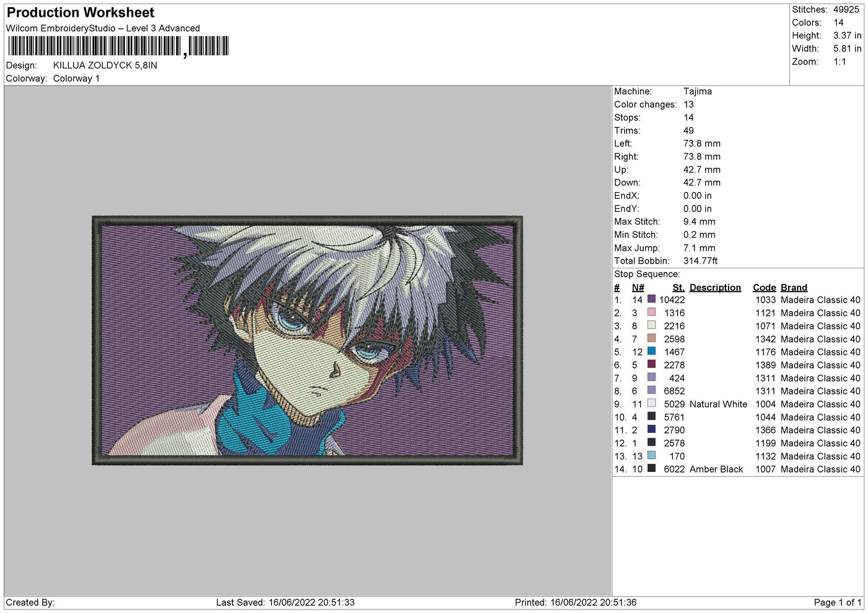This screenshot has height=613, width=868.
Task: Select the pink color swatch, code 1121
Action: pyautogui.click(x=651, y=313)
